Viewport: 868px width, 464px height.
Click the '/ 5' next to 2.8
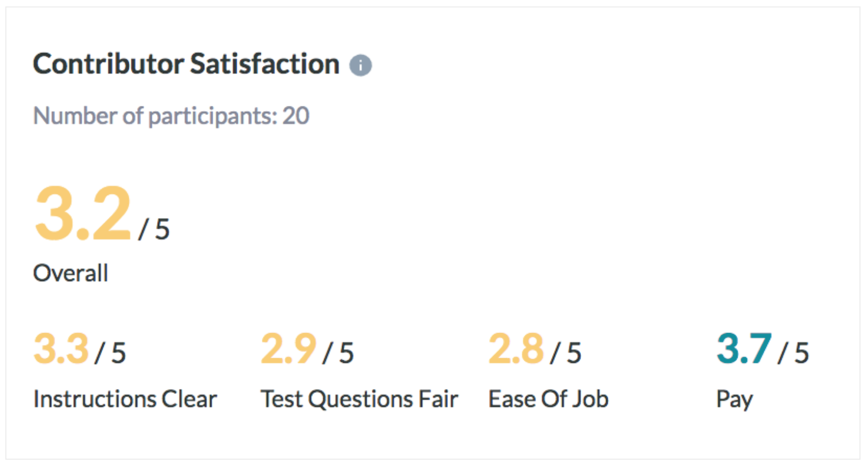(x=566, y=353)
